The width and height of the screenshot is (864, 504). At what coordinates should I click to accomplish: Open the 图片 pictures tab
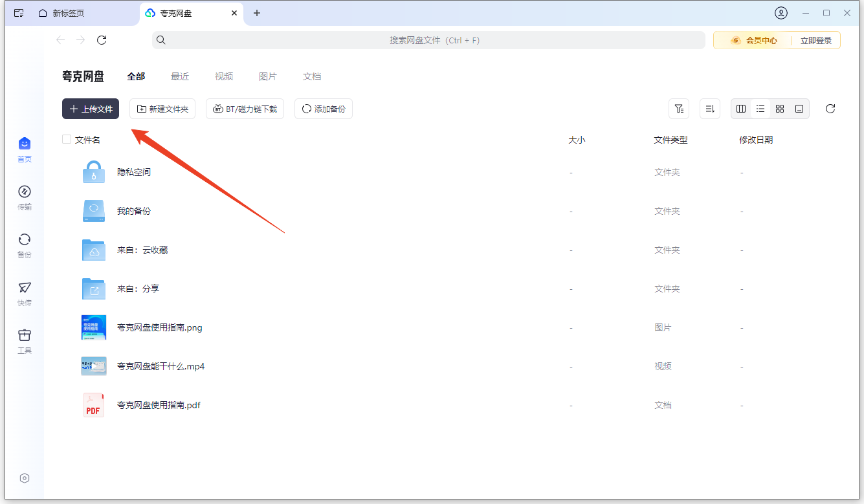pos(268,76)
